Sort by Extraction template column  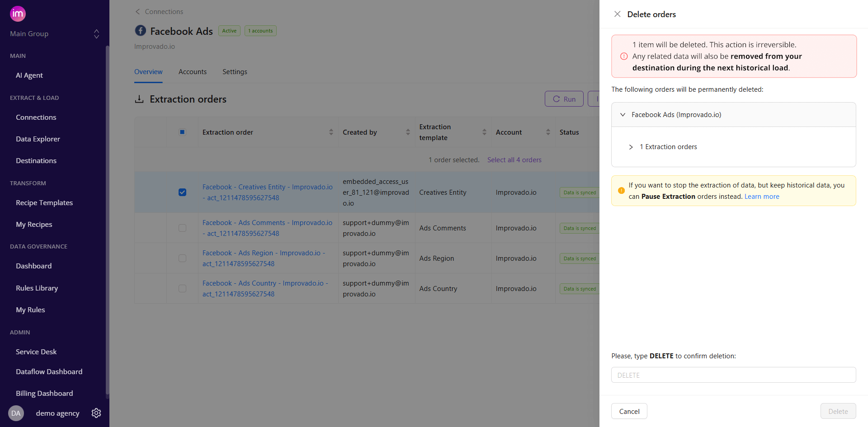point(484,132)
